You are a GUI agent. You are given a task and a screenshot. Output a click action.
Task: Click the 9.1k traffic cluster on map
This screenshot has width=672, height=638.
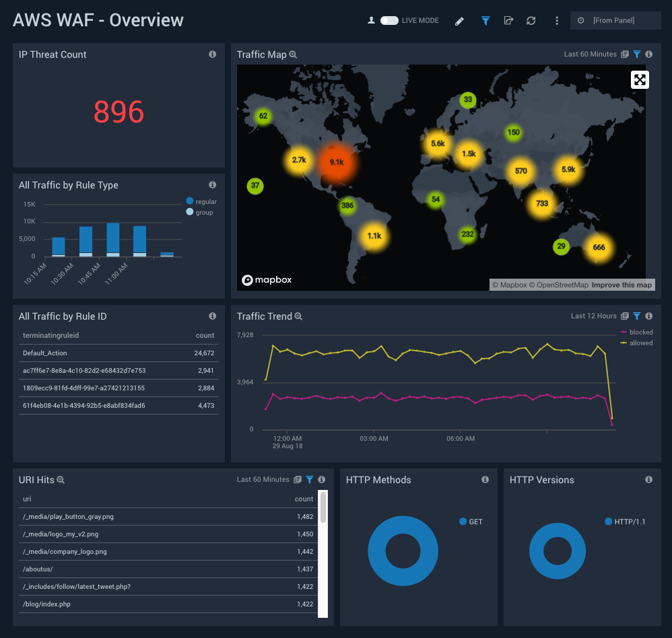(x=337, y=162)
